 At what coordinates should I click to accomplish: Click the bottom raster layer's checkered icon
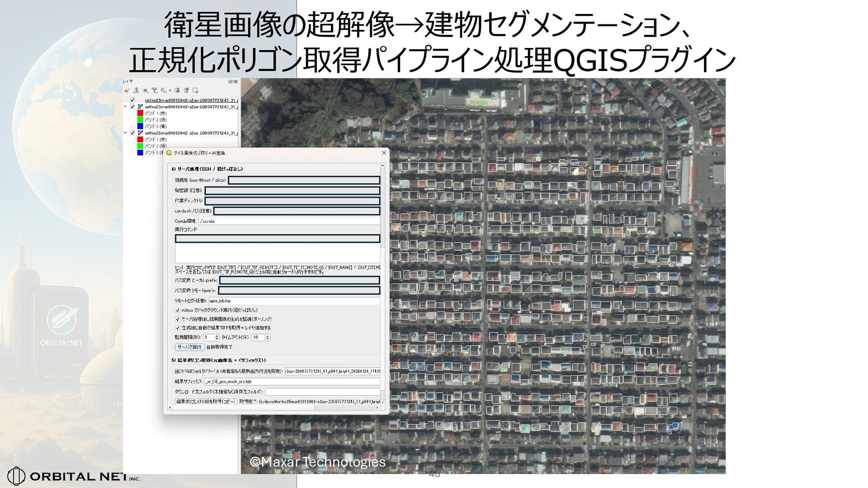[x=140, y=133]
